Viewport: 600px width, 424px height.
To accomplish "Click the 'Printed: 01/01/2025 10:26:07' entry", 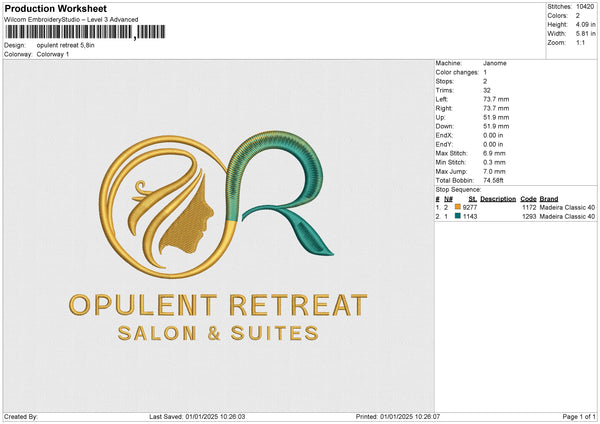I will coord(398,417).
